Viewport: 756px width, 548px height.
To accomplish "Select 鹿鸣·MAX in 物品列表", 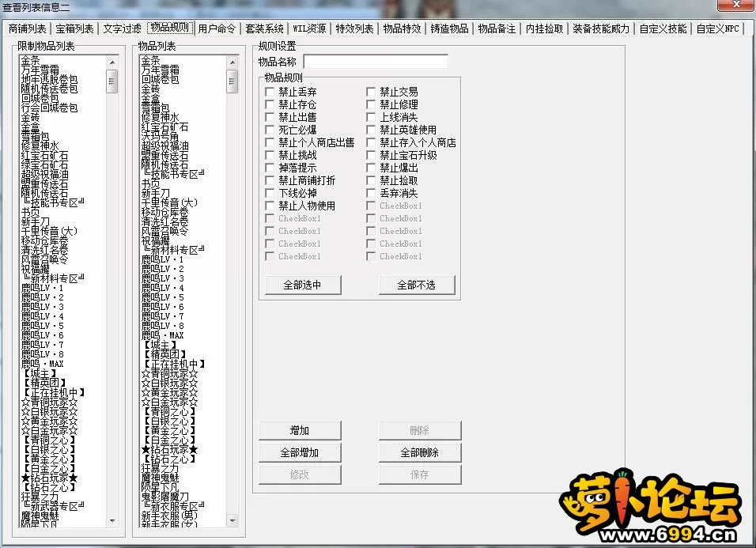I will pos(162,335).
